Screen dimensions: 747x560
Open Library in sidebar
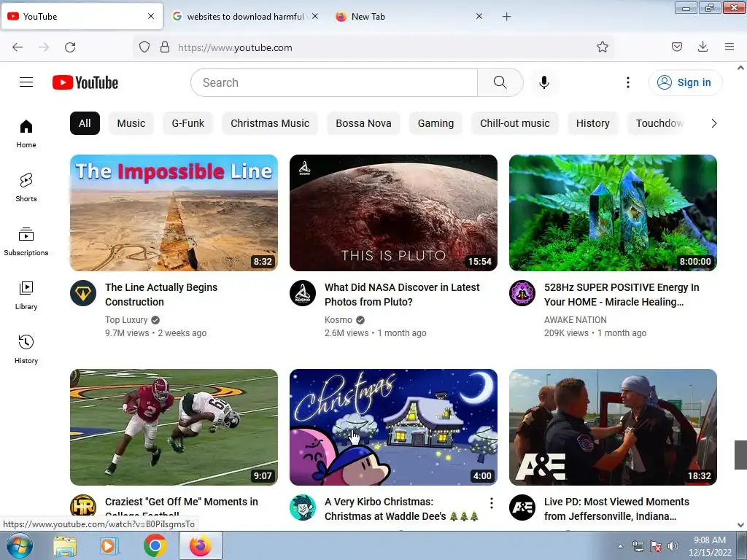pos(26,296)
